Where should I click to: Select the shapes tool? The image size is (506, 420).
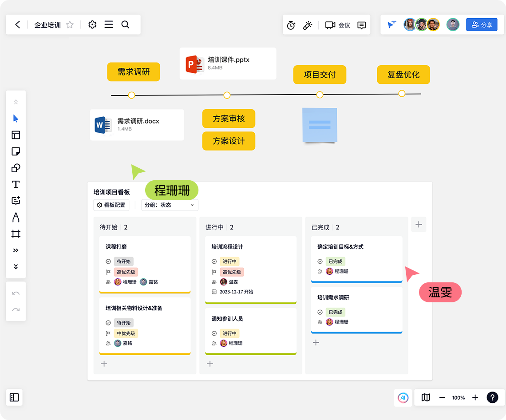(16, 168)
